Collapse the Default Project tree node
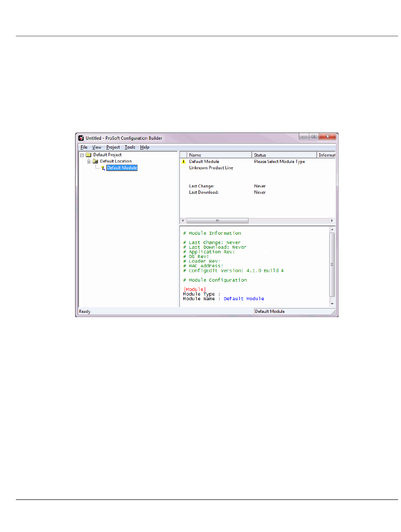The width and height of the screenshot is (401, 532). (x=82, y=155)
